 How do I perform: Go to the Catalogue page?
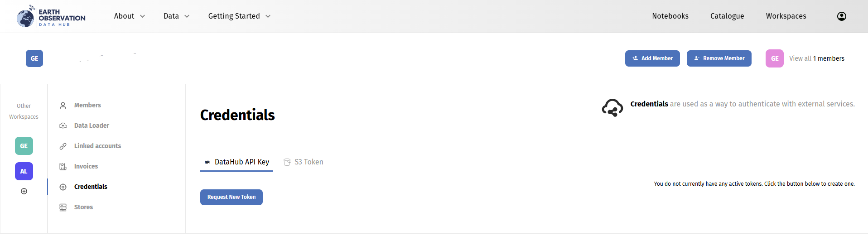pos(727,16)
